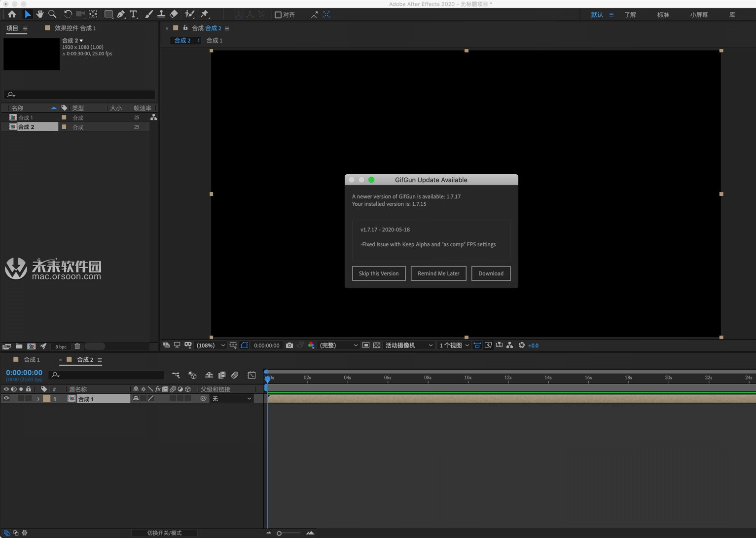The height and width of the screenshot is (538, 756).
Task: Delete selected item with trash icon
Action: click(77, 346)
